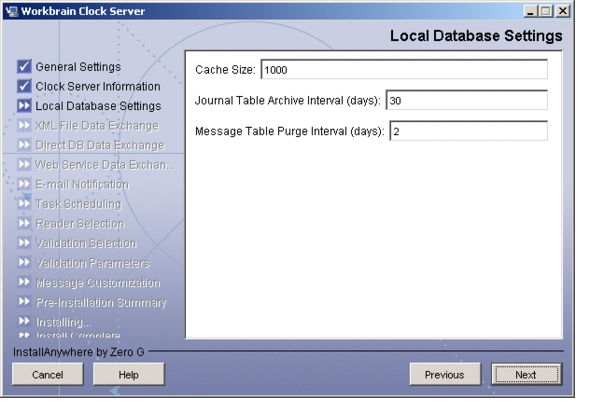This screenshot has width=591, height=415.
Task: Click the Web Service Data Exchange arrow icon
Action: click(24, 164)
